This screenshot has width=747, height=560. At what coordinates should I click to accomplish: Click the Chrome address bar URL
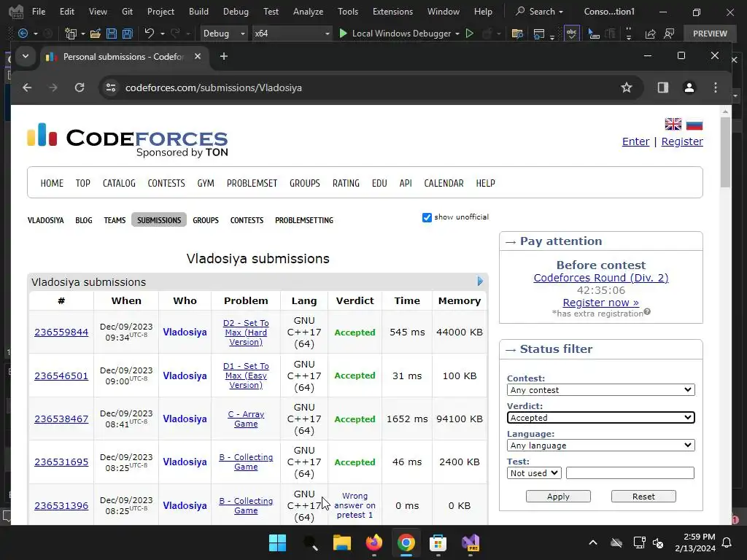click(x=214, y=87)
